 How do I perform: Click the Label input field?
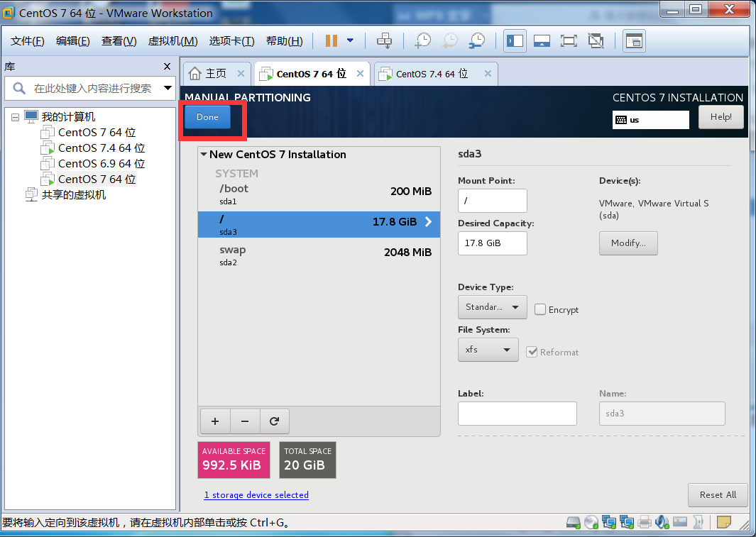(x=517, y=414)
